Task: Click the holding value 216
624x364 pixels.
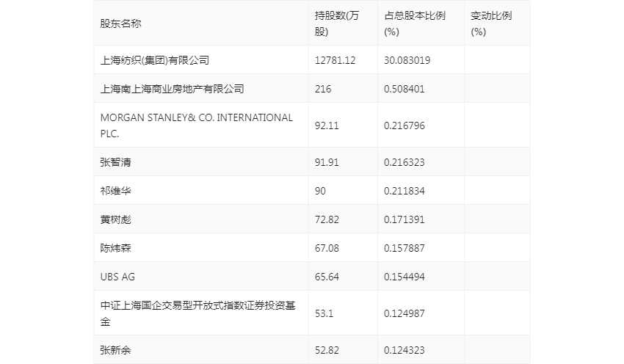Action: coord(323,89)
